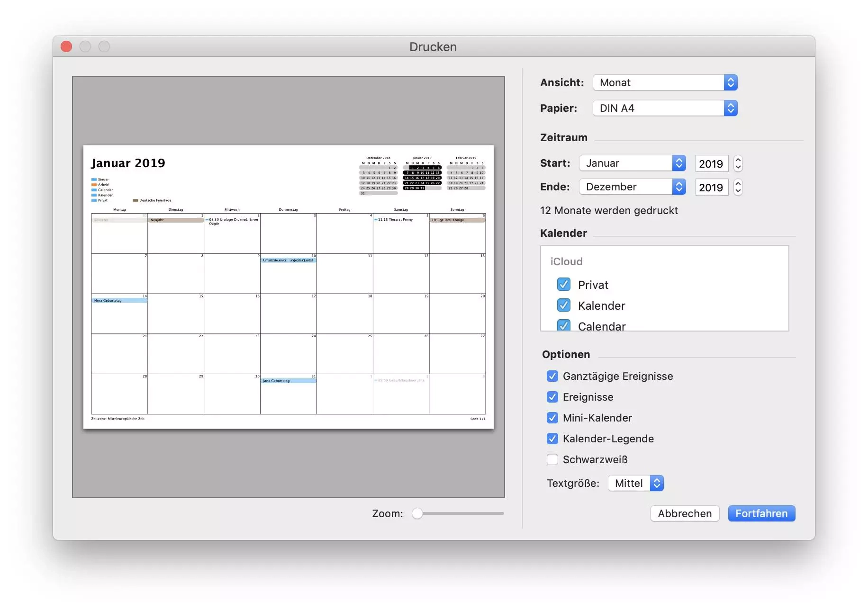Open the Ansicht dropdown set to Monat
Screen dimensions: 868x610
click(x=665, y=82)
